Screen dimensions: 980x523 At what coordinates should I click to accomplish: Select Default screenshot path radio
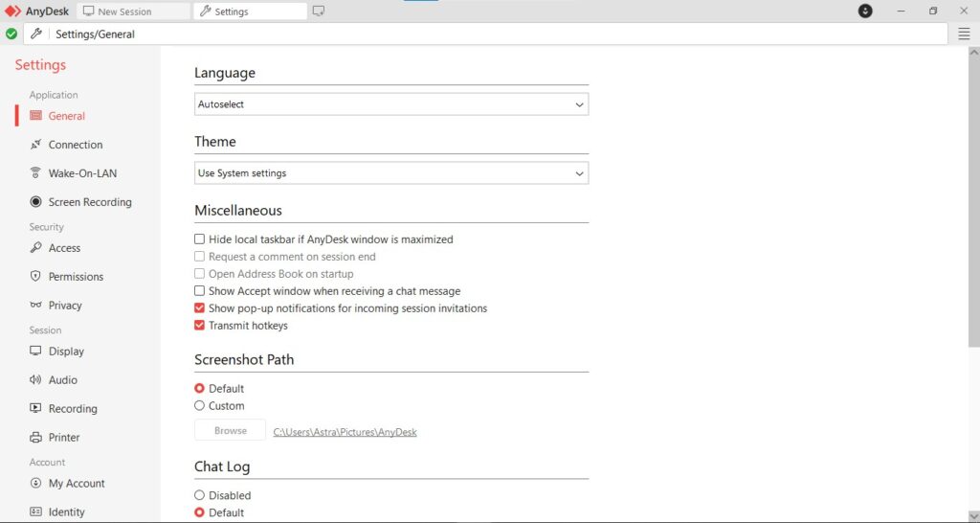click(199, 389)
